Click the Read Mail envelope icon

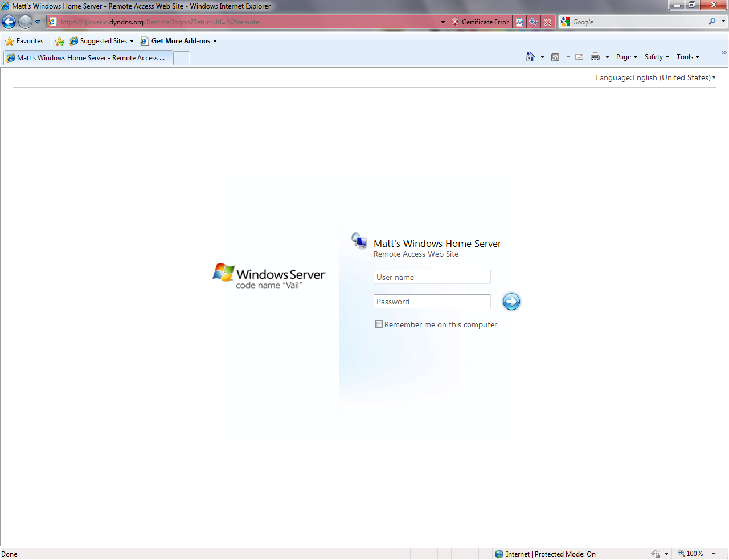tap(579, 57)
